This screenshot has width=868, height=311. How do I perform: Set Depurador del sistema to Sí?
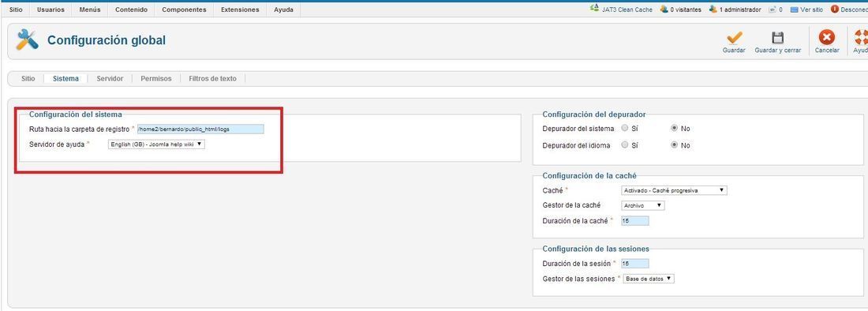pos(624,128)
